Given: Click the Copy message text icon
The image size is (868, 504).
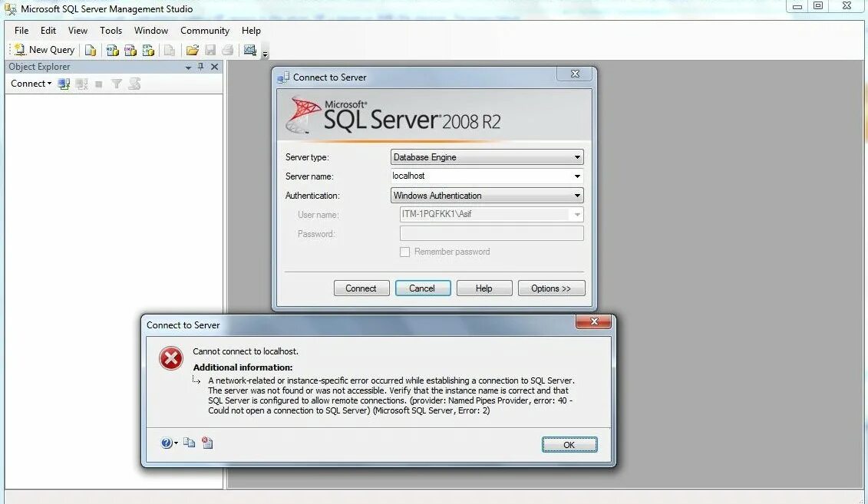Looking at the screenshot, I should click(x=190, y=443).
